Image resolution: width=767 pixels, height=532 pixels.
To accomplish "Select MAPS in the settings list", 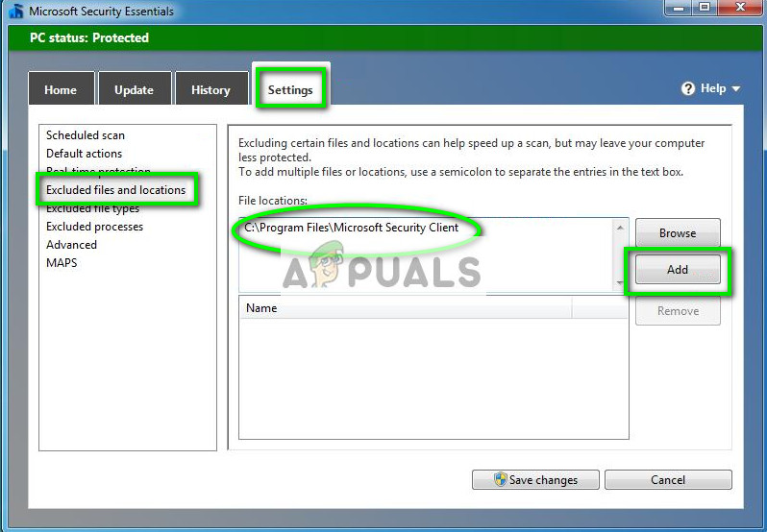I will pos(62,263).
